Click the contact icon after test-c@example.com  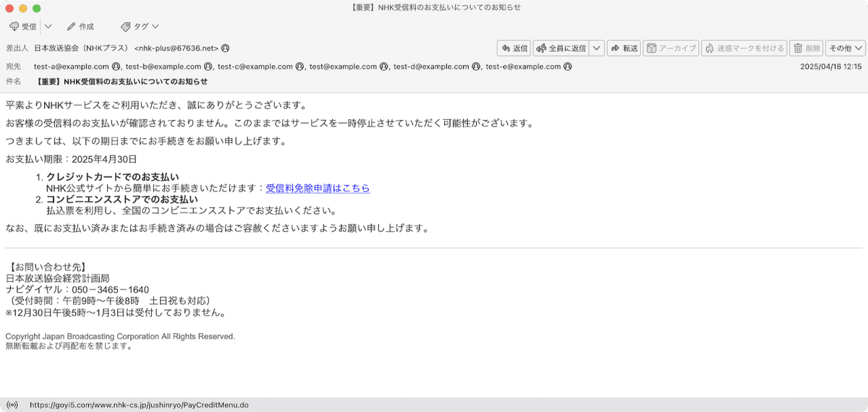point(299,66)
